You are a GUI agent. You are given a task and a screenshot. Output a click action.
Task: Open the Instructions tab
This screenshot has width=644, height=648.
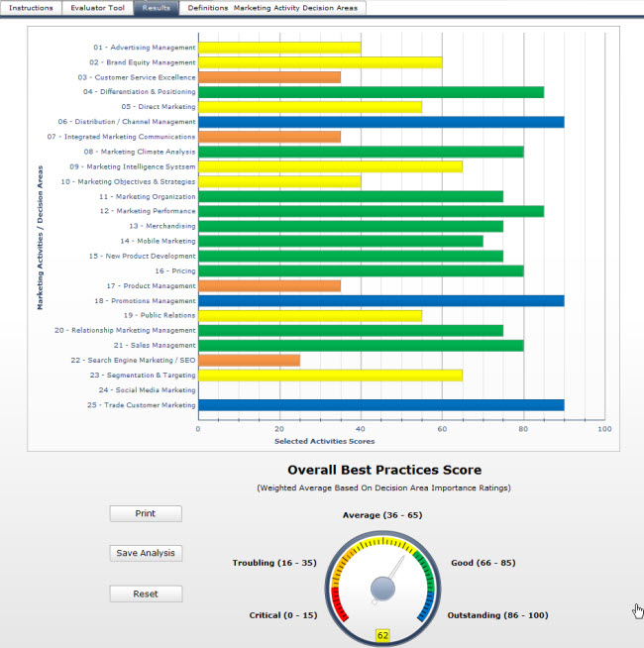point(31,8)
